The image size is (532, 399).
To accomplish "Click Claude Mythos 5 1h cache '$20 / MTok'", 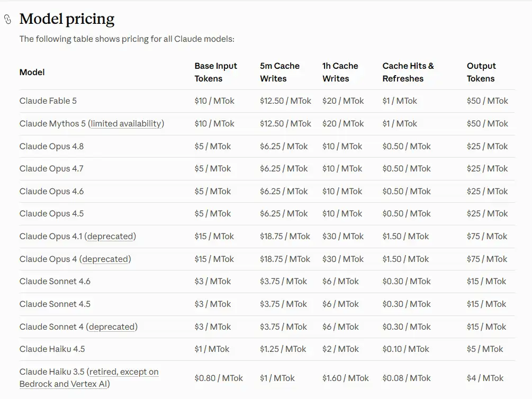I will point(343,124).
